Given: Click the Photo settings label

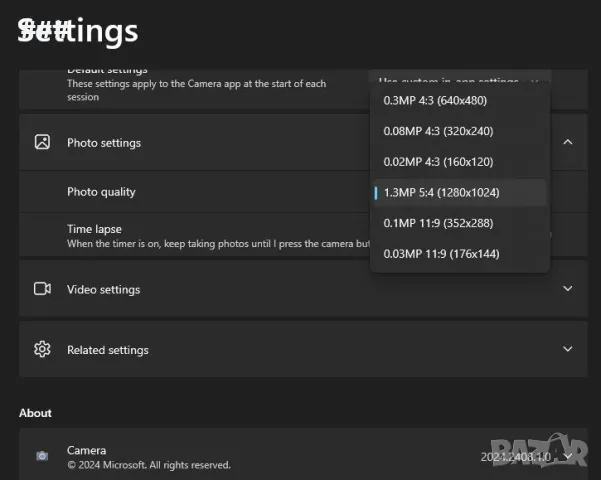Looking at the screenshot, I should click(x=104, y=143).
